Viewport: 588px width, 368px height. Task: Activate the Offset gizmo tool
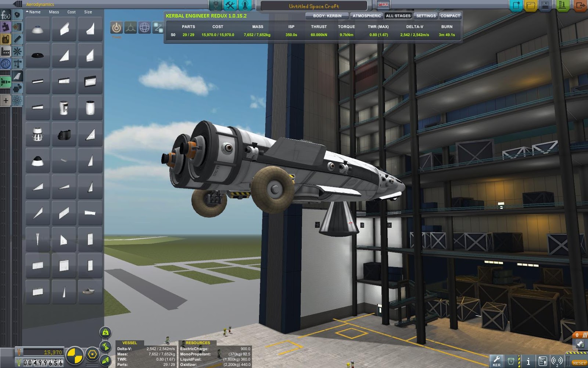point(130,28)
